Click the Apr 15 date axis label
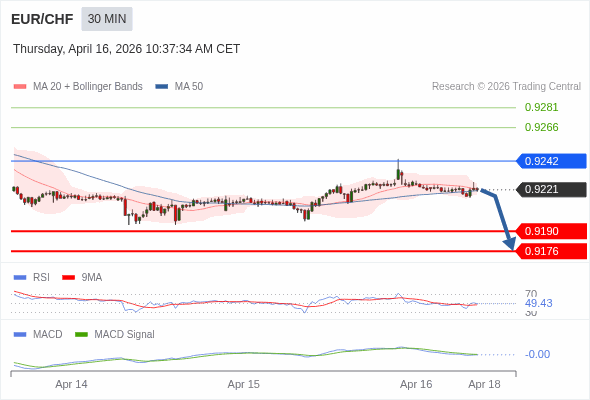The image size is (590, 400). (x=243, y=384)
